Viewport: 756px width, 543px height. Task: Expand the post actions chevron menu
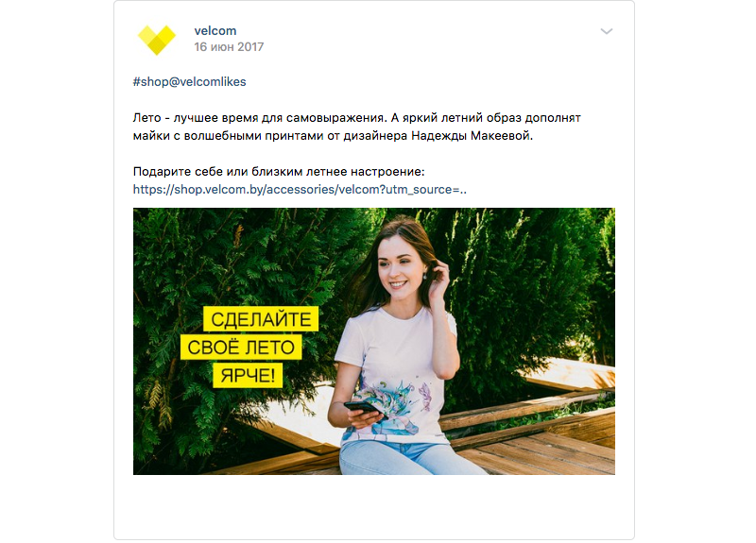(x=606, y=31)
